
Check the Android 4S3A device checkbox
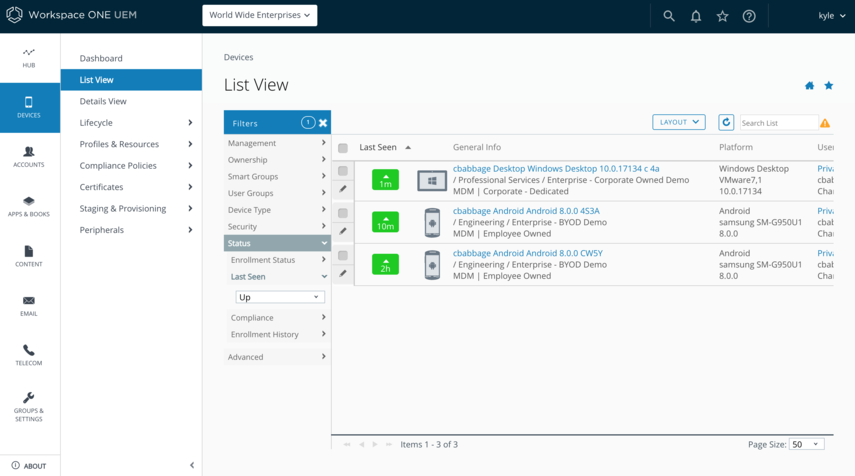(343, 213)
